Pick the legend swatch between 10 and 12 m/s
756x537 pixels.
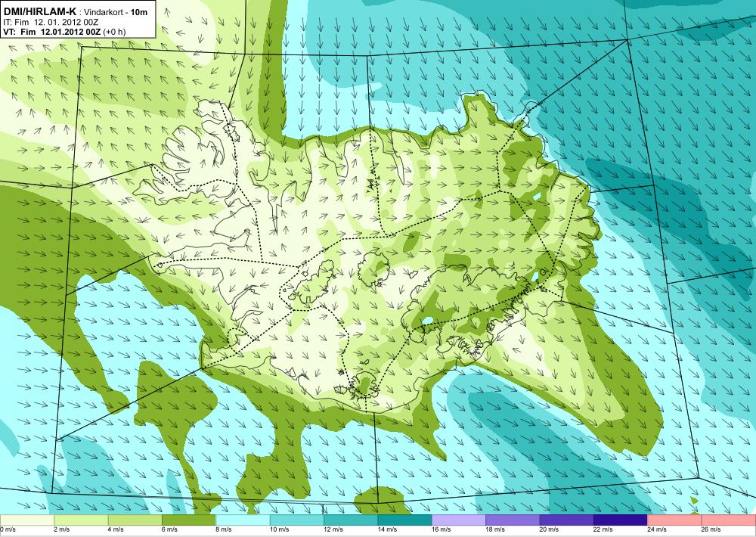(297, 520)
